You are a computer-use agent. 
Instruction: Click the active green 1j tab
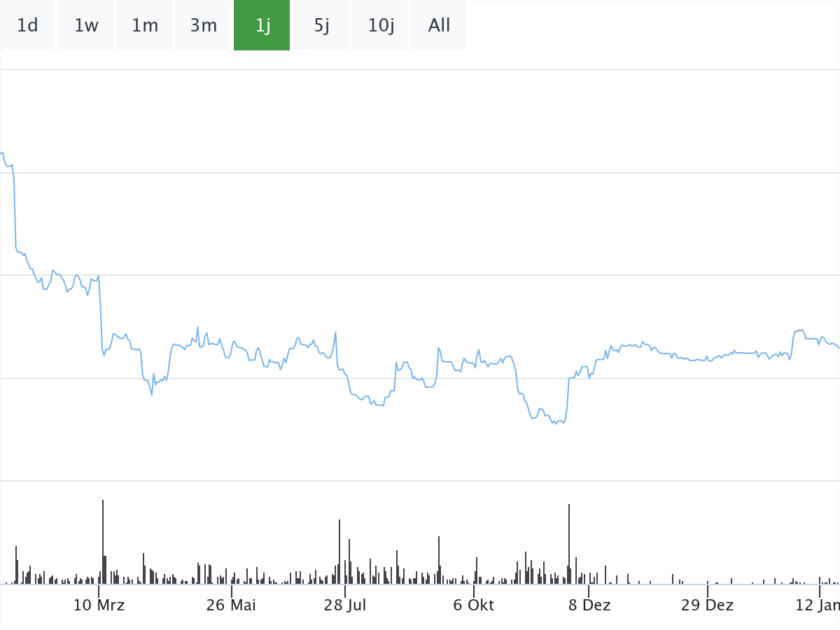tap(262, 26)
